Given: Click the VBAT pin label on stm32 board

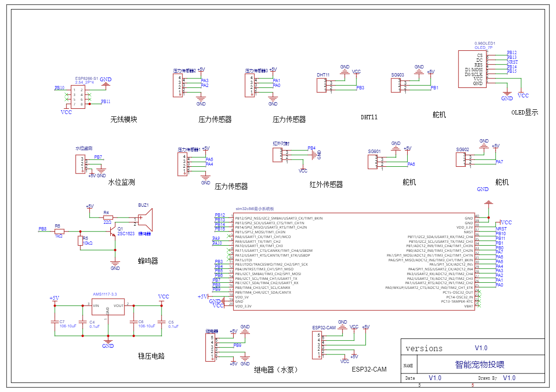Looking at the screenshot, I should point(469,306).
